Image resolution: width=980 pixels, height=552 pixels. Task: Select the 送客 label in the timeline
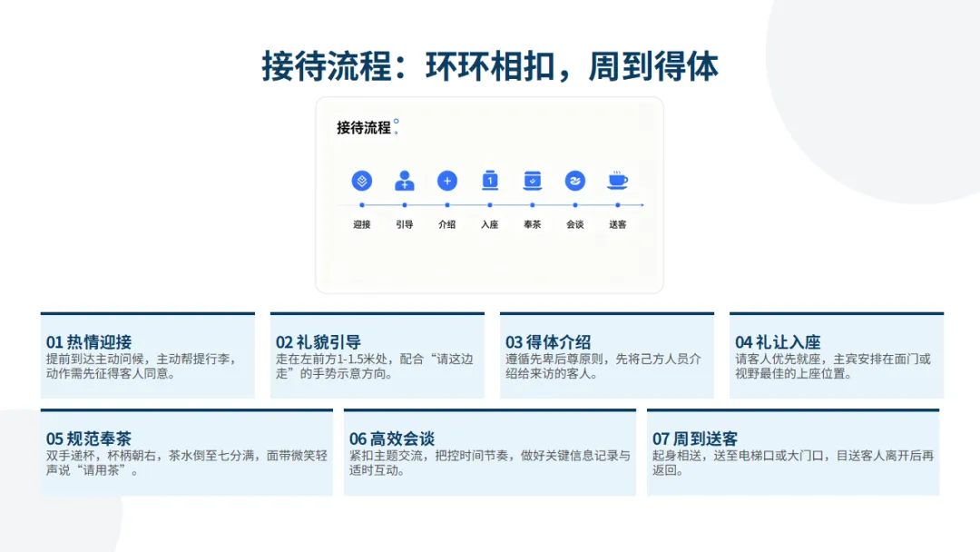[618, 224]
